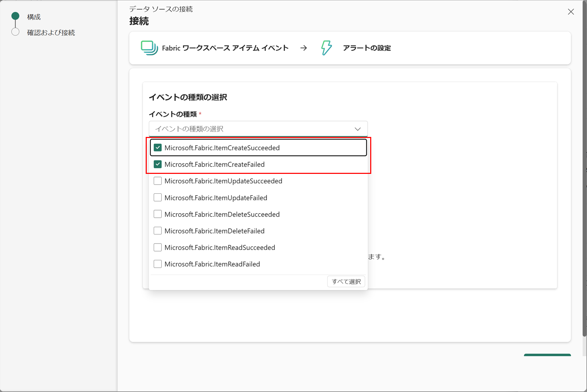This screenshot has height=392, width=587.
Task: Click the 構成 step filled circle indicator
Action: tap(15, 16)
